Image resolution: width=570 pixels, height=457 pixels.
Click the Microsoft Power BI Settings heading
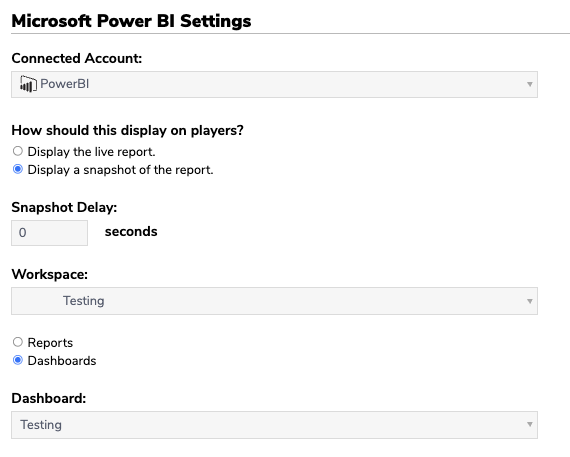tap(131, 21)
